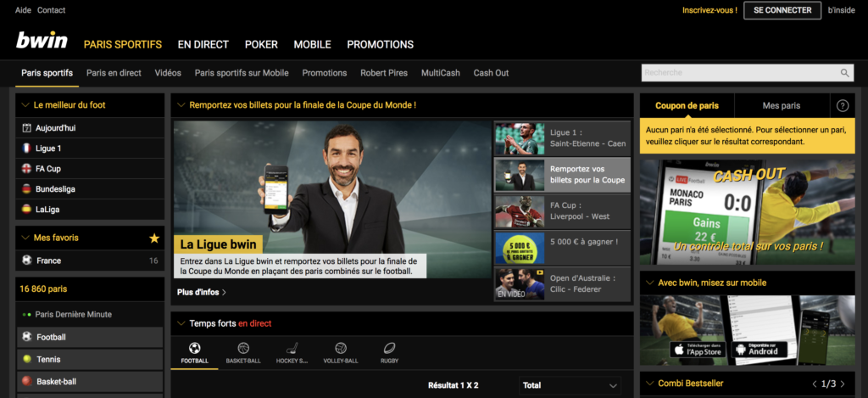Click the bwin logo

(42, 41)
